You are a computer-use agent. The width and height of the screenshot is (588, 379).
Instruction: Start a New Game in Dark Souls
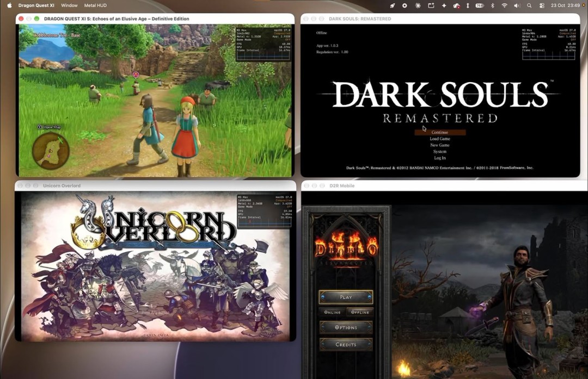click(440, 145)
